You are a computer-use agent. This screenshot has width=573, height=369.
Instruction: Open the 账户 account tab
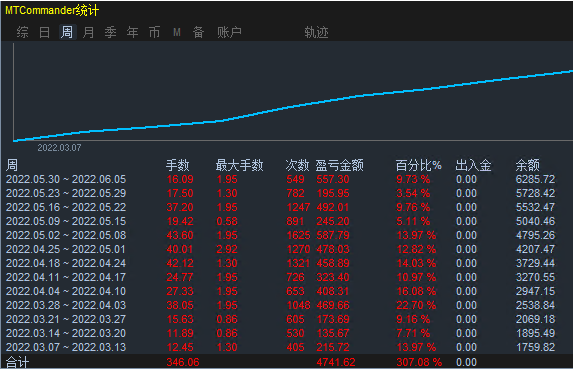(x=229, y=32)
